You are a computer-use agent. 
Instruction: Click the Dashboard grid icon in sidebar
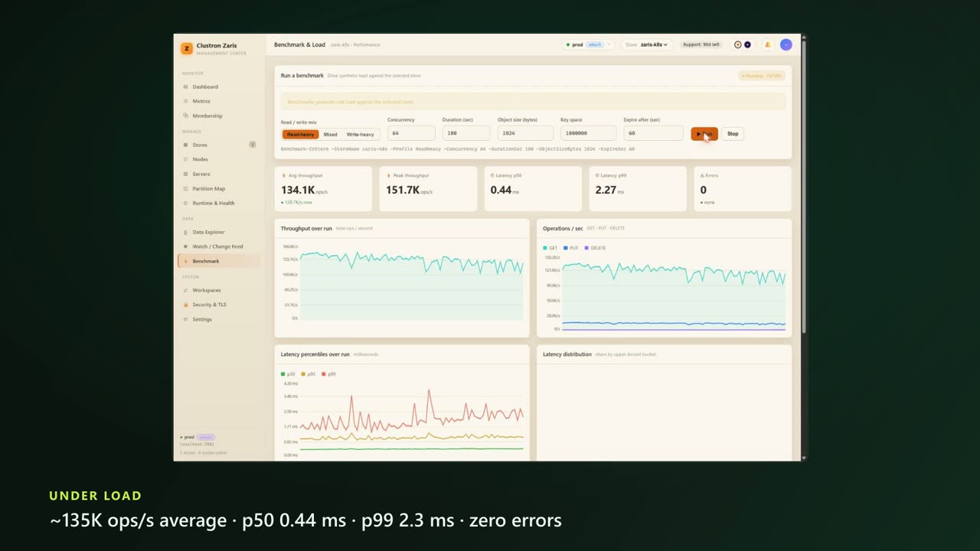(x=185, y=86)
